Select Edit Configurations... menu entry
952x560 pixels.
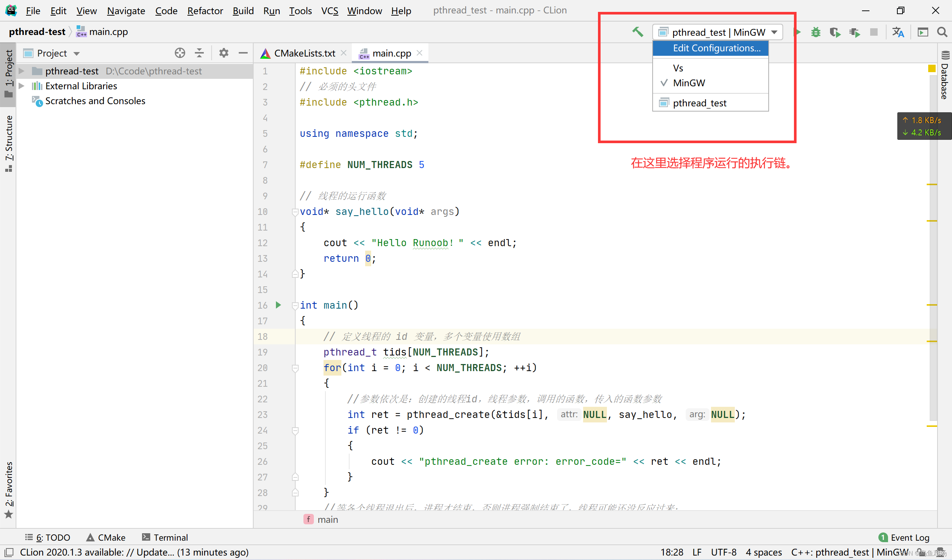pos(710,48)
